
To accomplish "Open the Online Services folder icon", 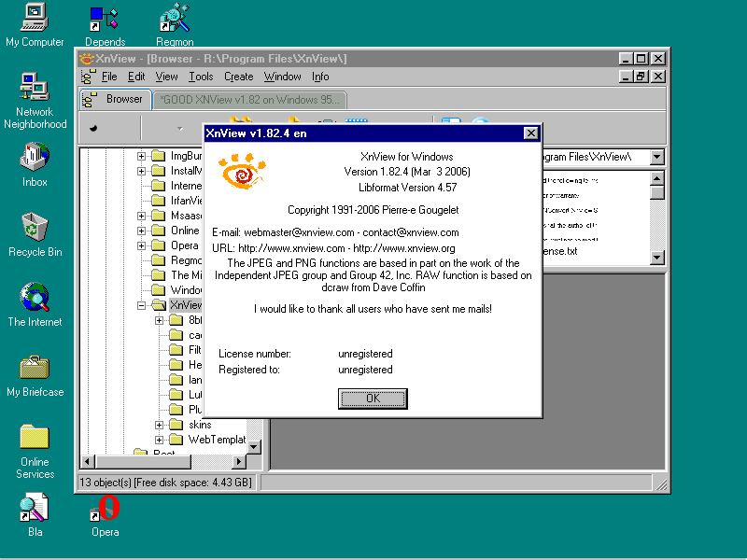I will tap(35, 452).
